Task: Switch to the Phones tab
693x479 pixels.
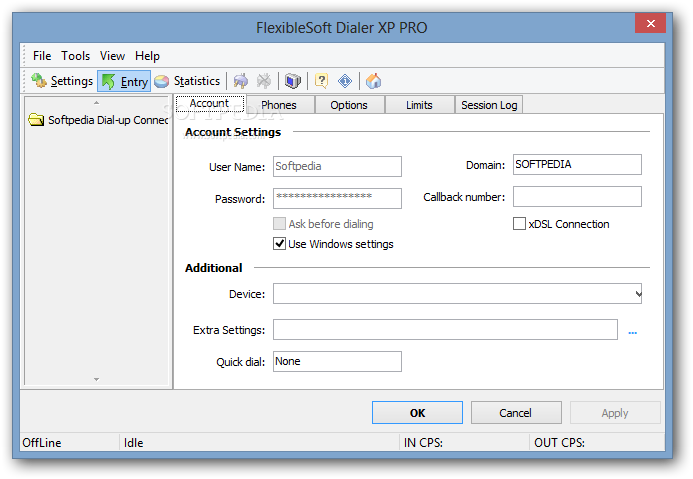Action: coord(279,105)
